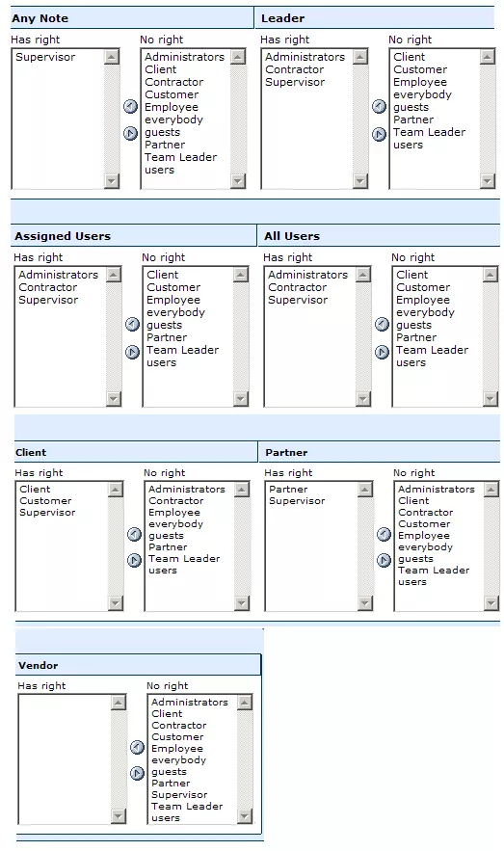The image size is (504, 851).
Task: Click right arrow icon in Leader section
Action: [380, 134]
